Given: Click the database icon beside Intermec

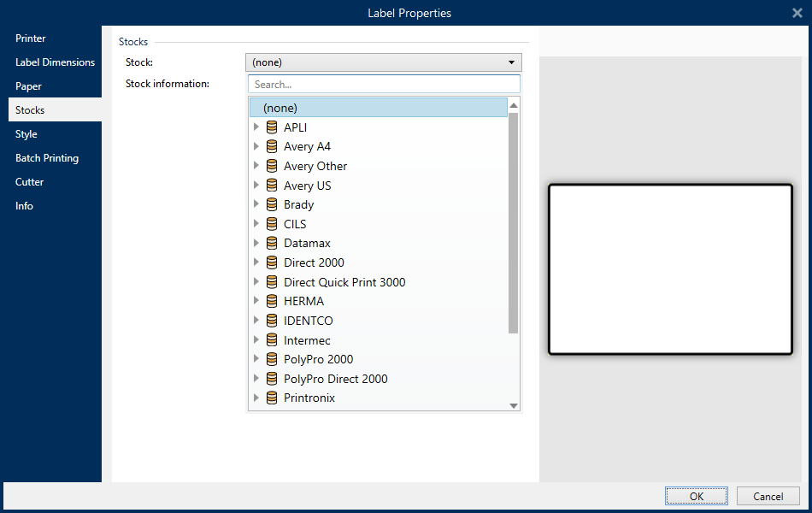Looking at the screenshot, I should [x=272, y=340].
